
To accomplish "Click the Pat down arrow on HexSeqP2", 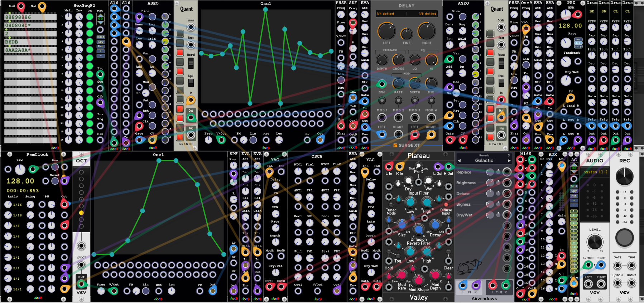I will click(100, 23).
